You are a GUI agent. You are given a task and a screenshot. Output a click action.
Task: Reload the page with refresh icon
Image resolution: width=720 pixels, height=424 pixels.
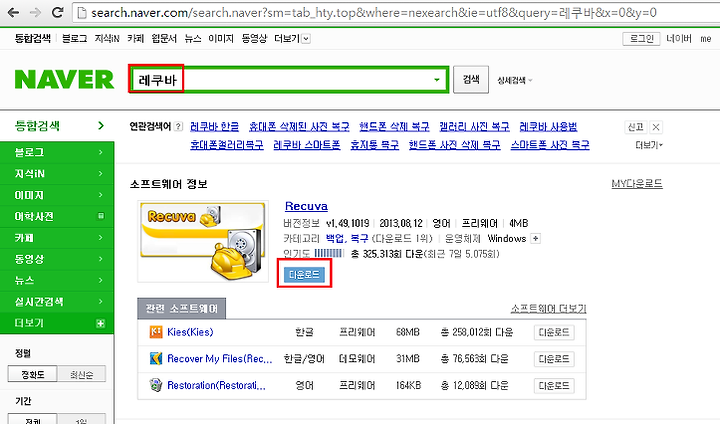(57, 12)
